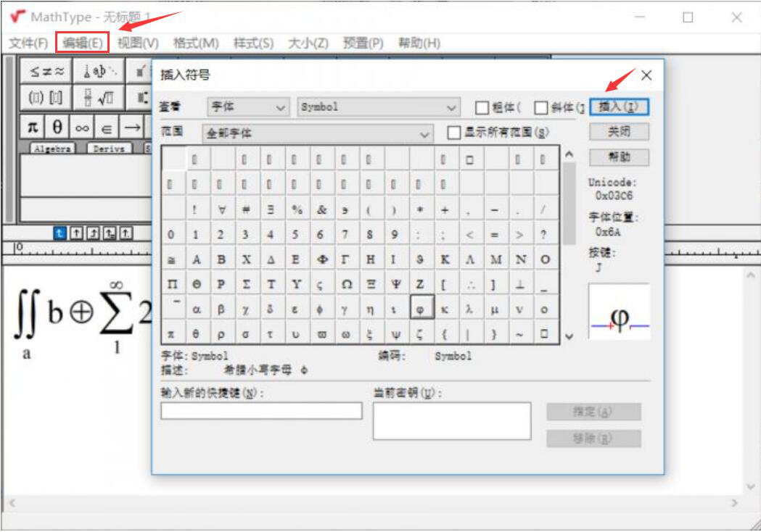Viewport: 761px width, 532px height.
Task: Focus the 输入新的快捷键 input field
Action: [x=262, y=411]
